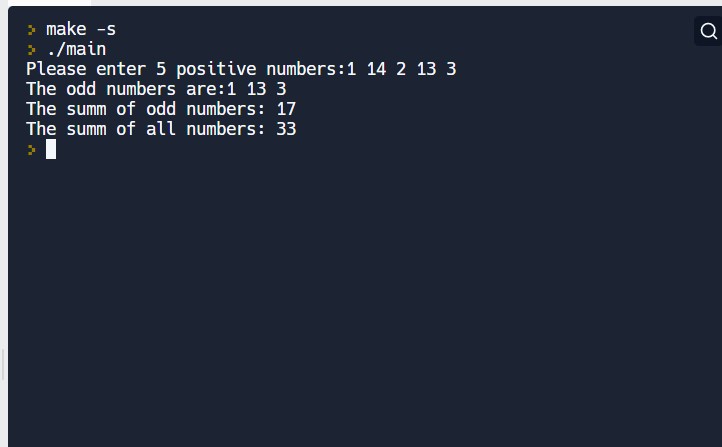Click the word 'all' in the last output line
722x447 pixels.
[161, 129]
